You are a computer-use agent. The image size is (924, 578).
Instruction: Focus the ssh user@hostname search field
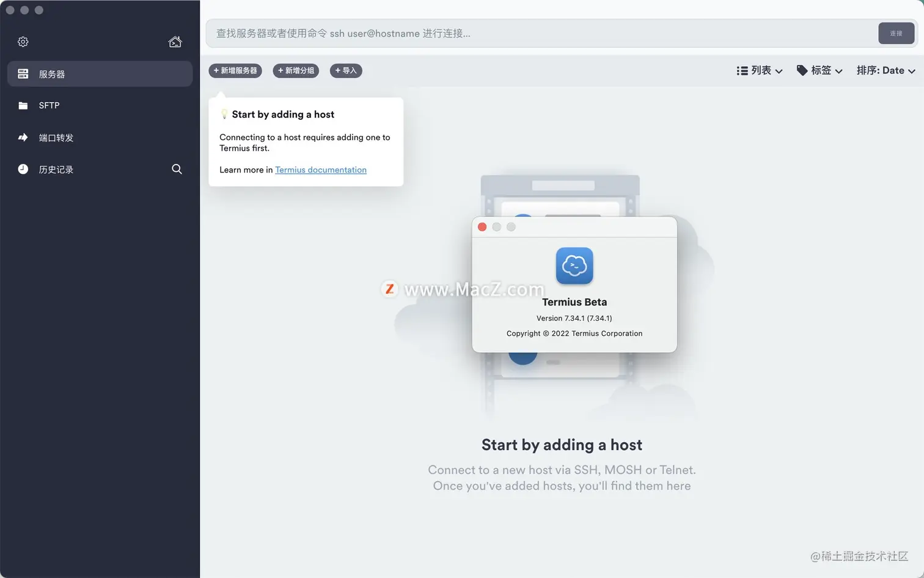(541, 34)
